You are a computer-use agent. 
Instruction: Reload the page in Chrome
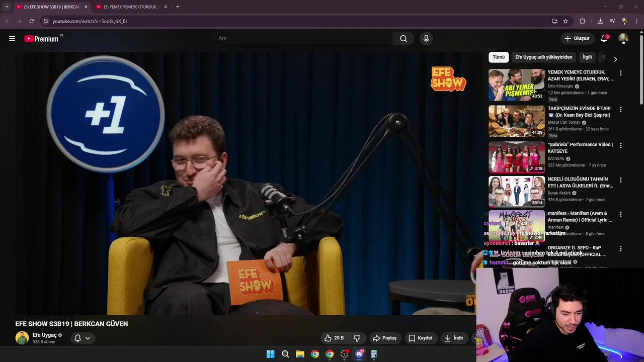coord(31,21)
